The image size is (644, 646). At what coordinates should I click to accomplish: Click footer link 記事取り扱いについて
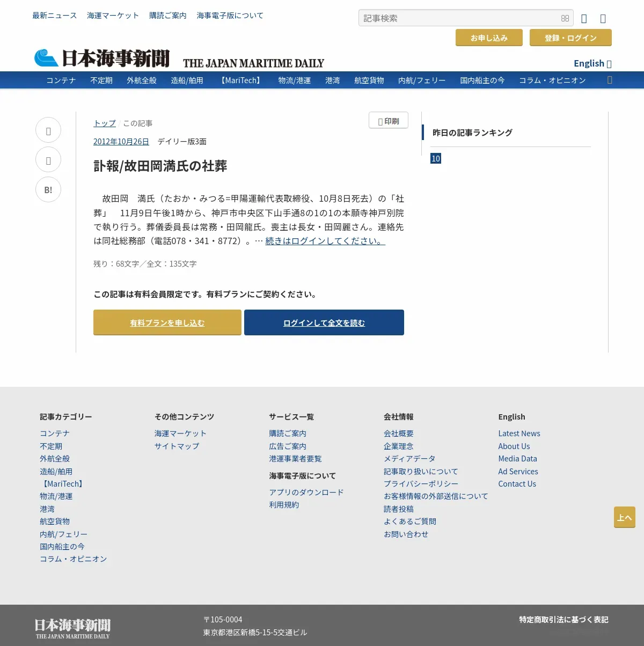tap(421, 471)
